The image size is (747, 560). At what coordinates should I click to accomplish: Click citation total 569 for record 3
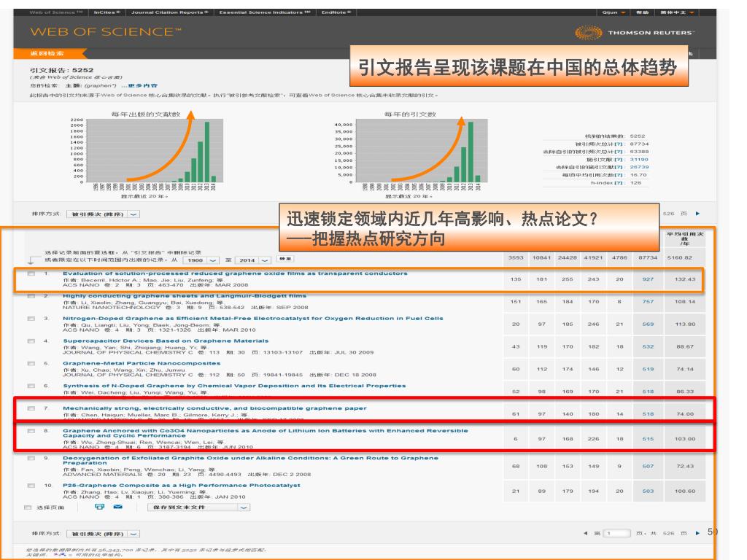648,324
